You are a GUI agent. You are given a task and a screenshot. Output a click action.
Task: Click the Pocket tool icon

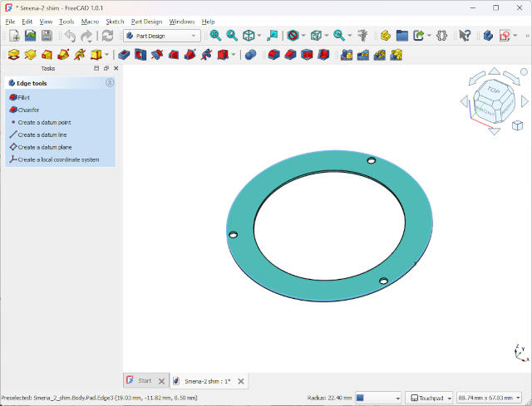[x=124, y=55]
